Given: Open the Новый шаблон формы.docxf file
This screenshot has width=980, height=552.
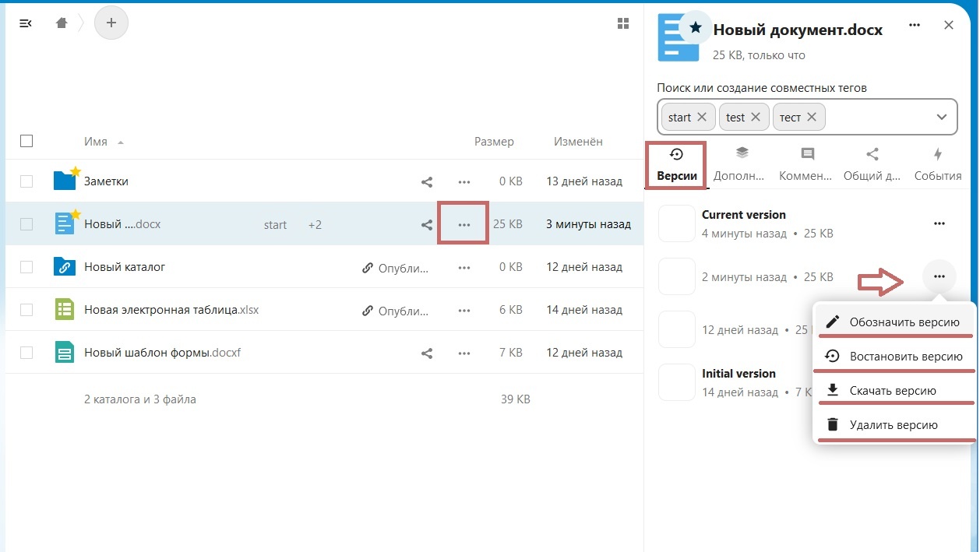Looking at the screenshot, I should point(162,353).
